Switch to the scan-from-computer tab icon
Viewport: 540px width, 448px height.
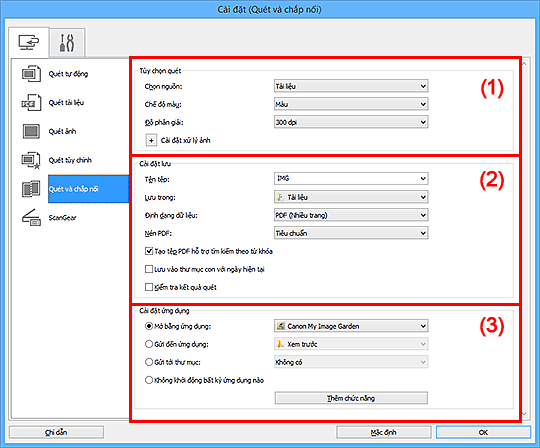(x=29, y=42)
